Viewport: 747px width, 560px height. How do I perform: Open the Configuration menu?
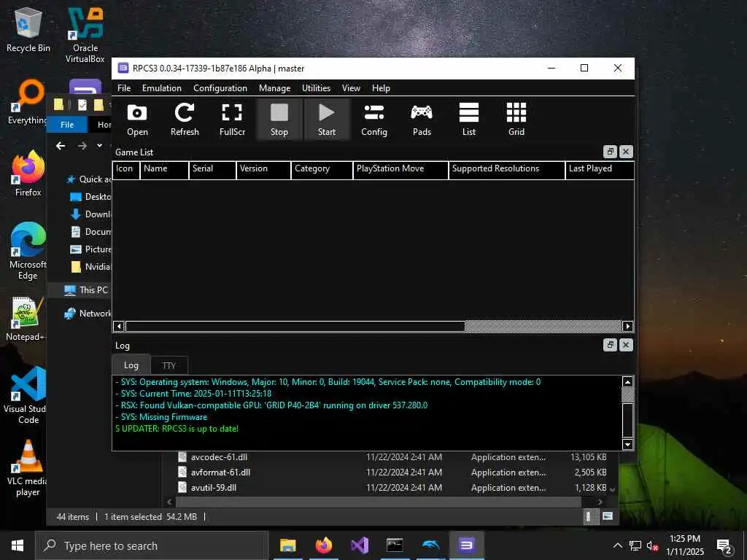220,88
